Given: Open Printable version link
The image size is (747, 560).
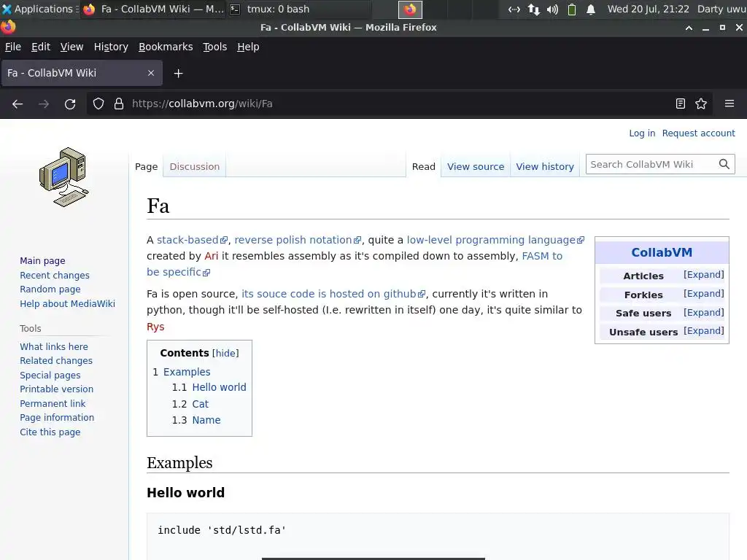Looking at the screenshot, I should (56, 389).
